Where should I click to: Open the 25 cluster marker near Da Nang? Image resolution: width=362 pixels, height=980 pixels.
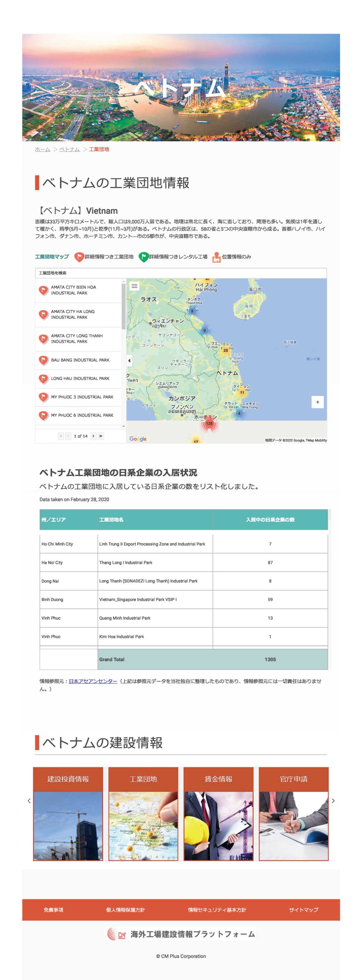(226, 350)
